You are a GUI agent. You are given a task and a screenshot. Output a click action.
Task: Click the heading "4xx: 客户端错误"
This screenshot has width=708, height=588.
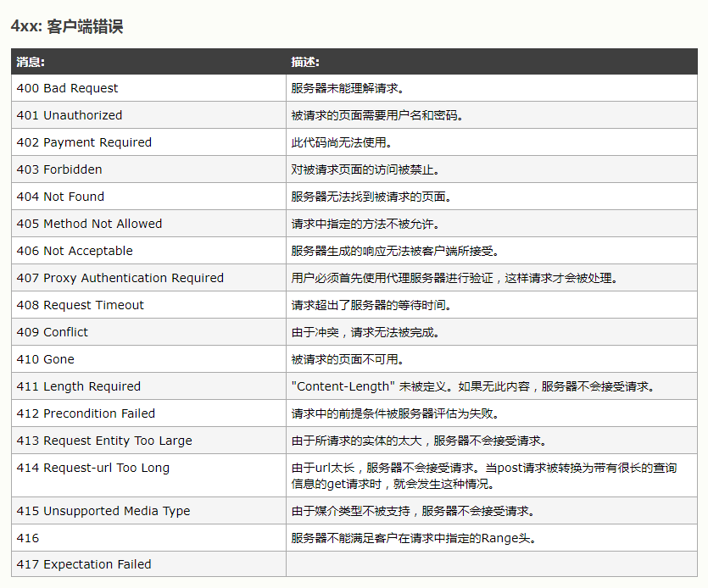click(67, 26)
